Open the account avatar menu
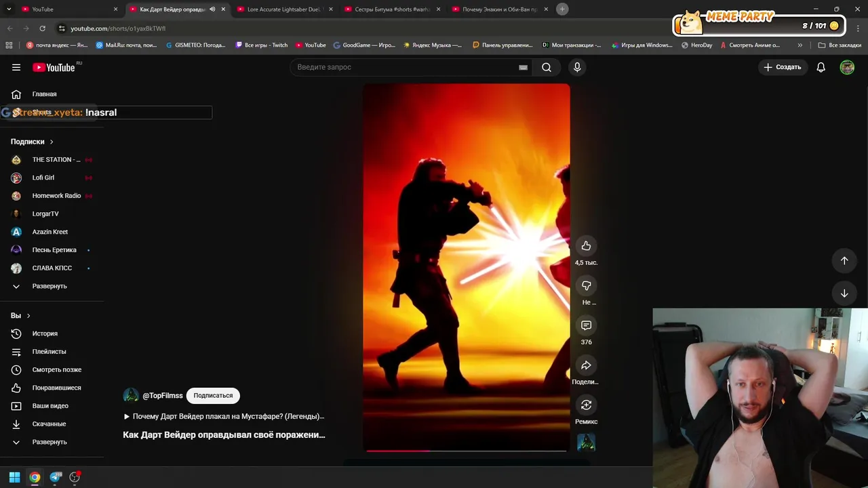The height and width of the screenshot is (488, 868). click(847, 67)
